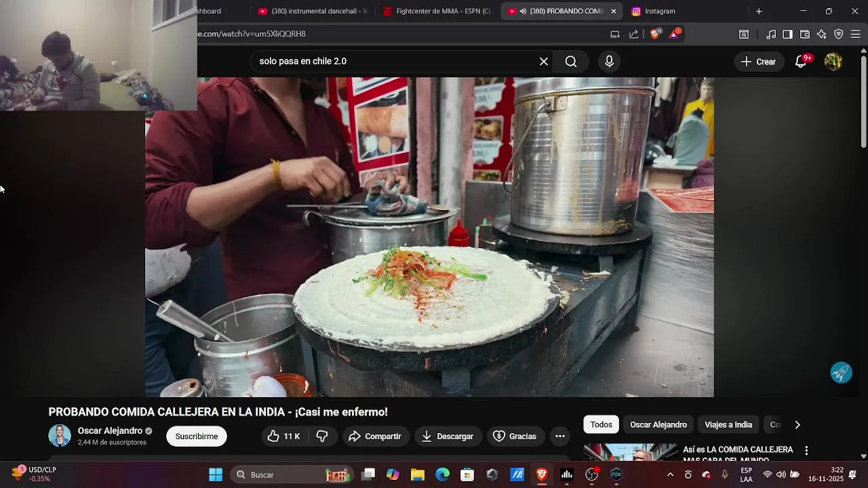Click the Brave Shields lion icon
Image resolution: width=868 pixels, height=488 pixels.
pos(655,34)
